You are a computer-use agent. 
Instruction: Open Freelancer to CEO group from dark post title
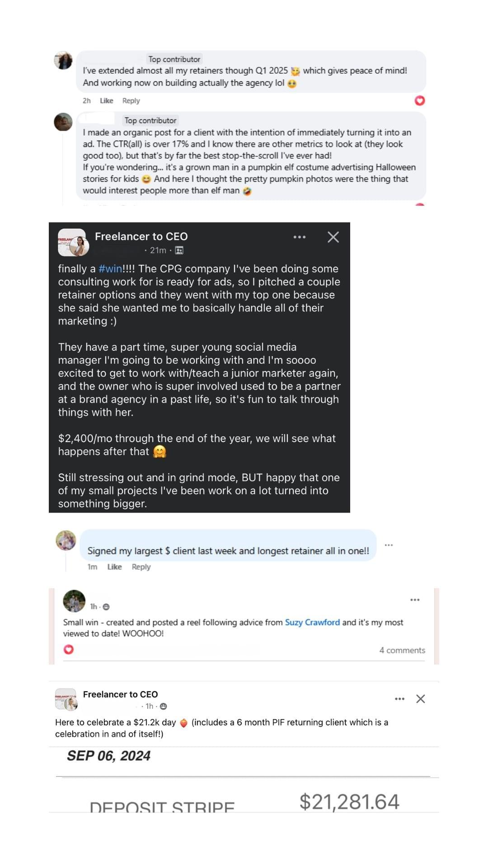[141, 236]
